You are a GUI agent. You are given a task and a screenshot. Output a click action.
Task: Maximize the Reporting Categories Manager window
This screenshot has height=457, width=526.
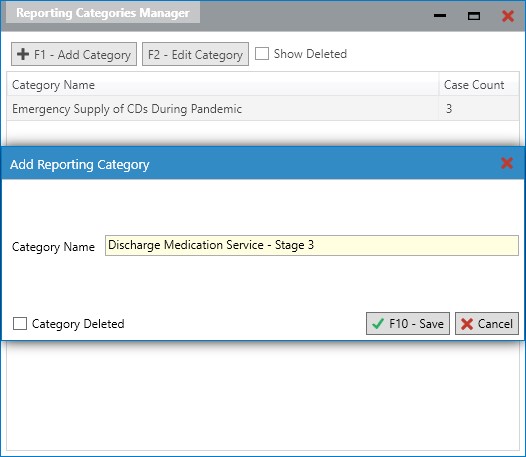(x=474, y=16)
